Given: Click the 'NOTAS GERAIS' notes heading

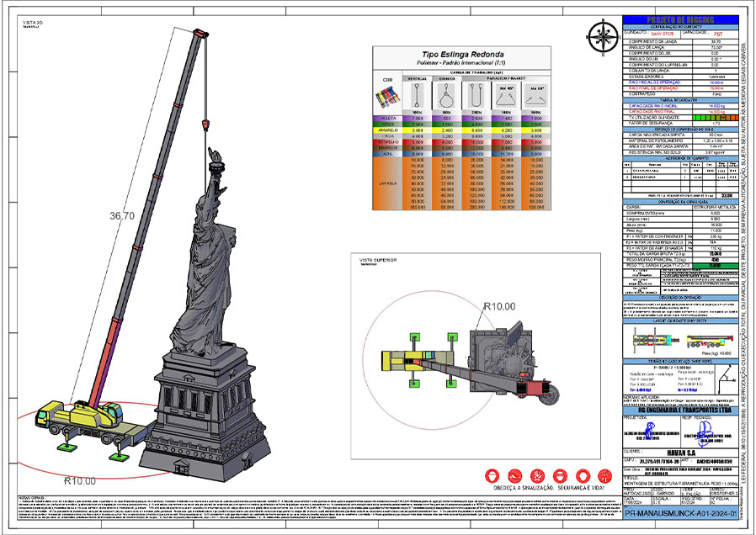Looking at the screenshot, I should pos(31,496).
